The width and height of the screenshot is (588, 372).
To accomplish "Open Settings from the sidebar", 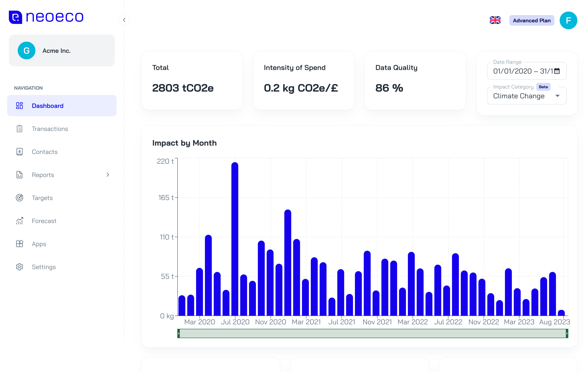I will click(x=62, y=267).
